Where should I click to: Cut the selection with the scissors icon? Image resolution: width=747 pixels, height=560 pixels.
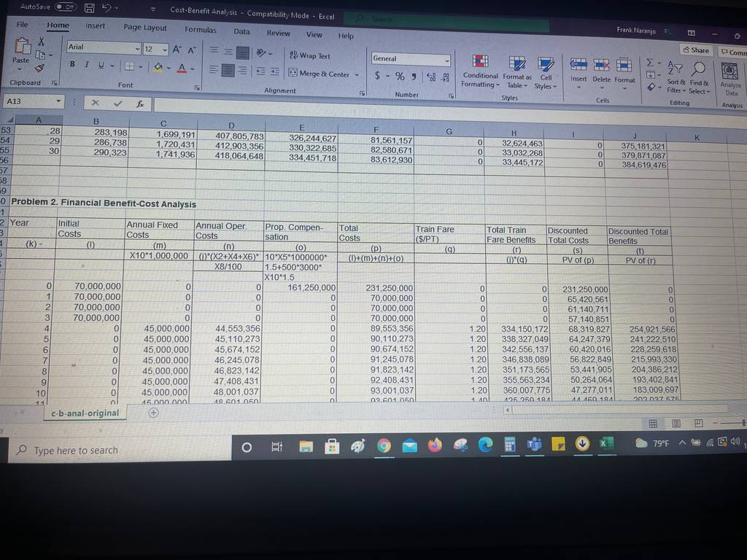click(x=42, y=41)
